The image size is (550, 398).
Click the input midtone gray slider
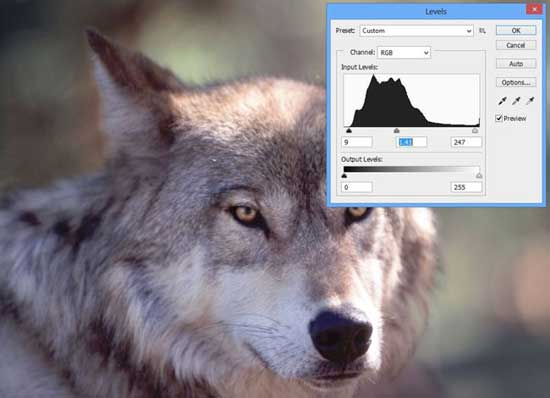point(396,130)
